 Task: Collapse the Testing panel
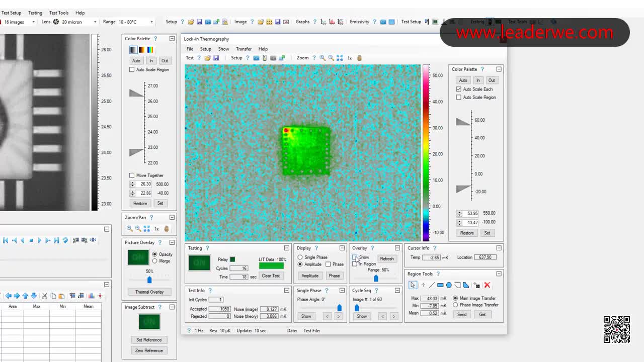(x=287, y=248)
